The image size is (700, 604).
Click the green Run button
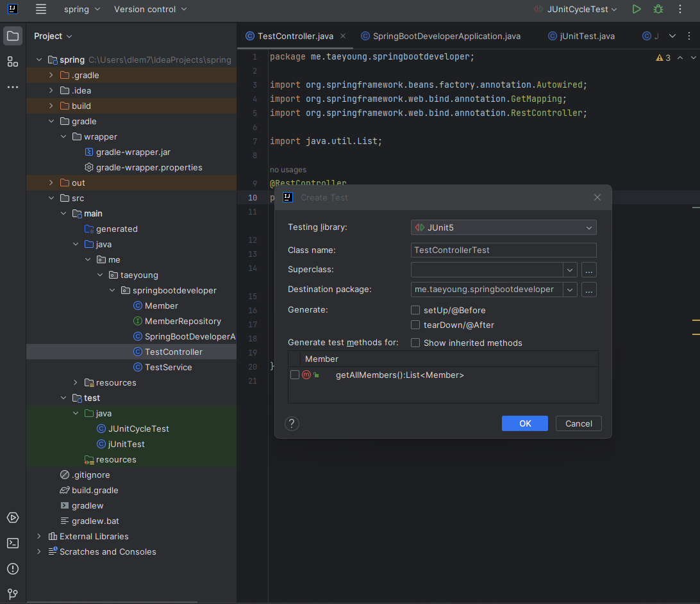tap(636, 9)
